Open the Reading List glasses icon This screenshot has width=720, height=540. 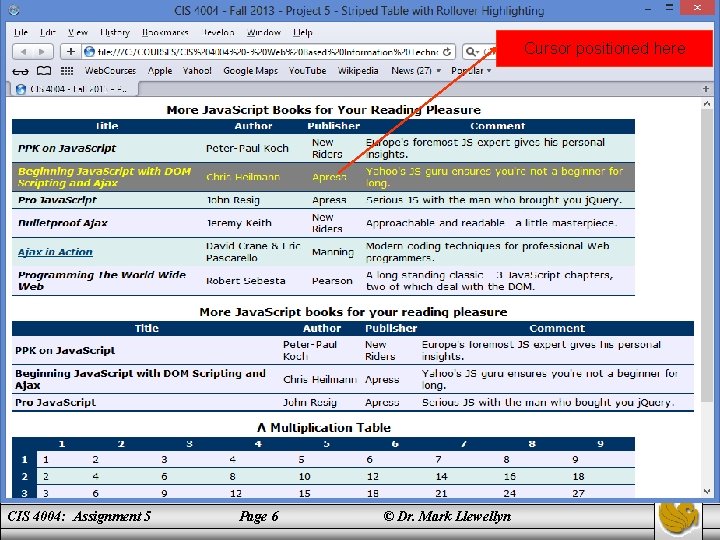pos(20,71)
